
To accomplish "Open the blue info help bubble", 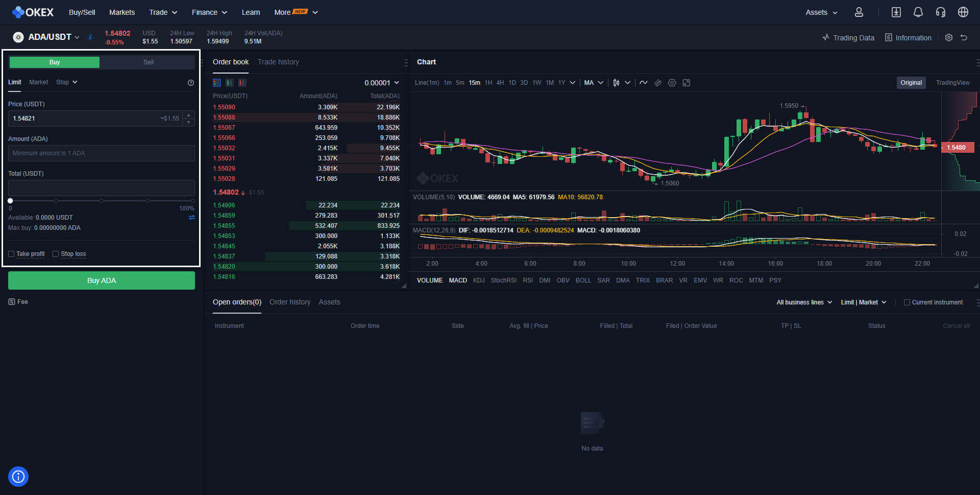I will click(18, 477).
